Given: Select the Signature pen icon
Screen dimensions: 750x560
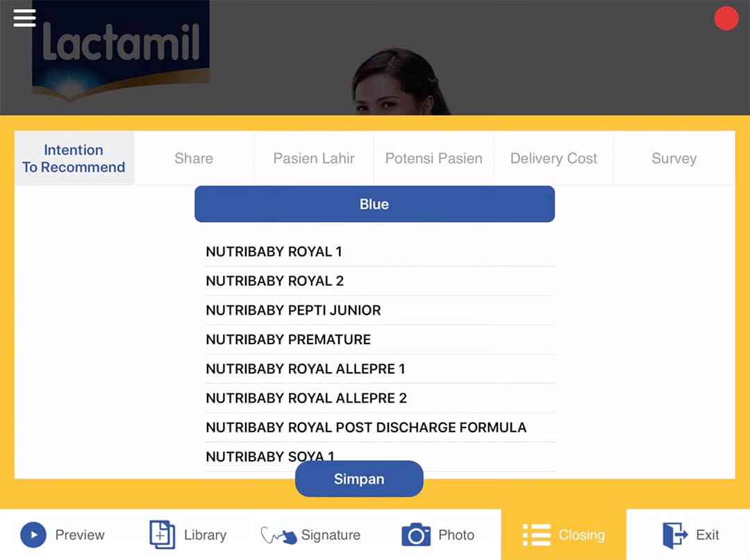Looking at the screenshot, I should tap(277, 534).
